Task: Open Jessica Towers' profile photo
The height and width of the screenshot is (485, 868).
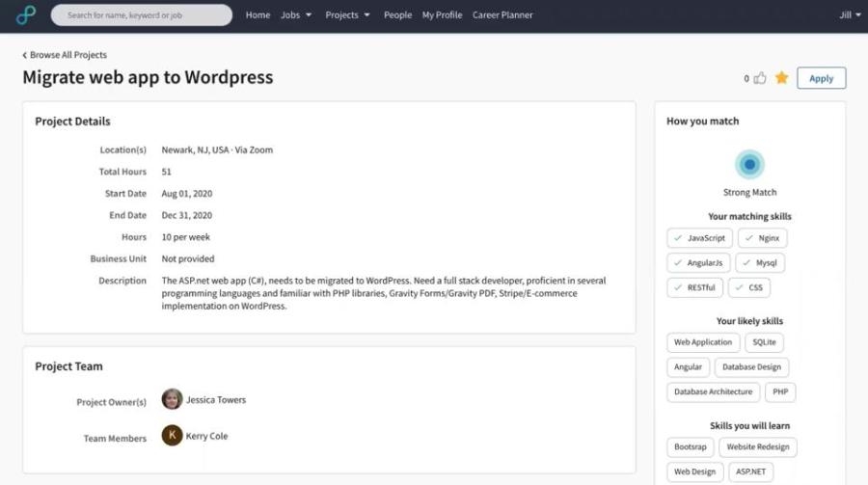Action: (x=173, y=399)
